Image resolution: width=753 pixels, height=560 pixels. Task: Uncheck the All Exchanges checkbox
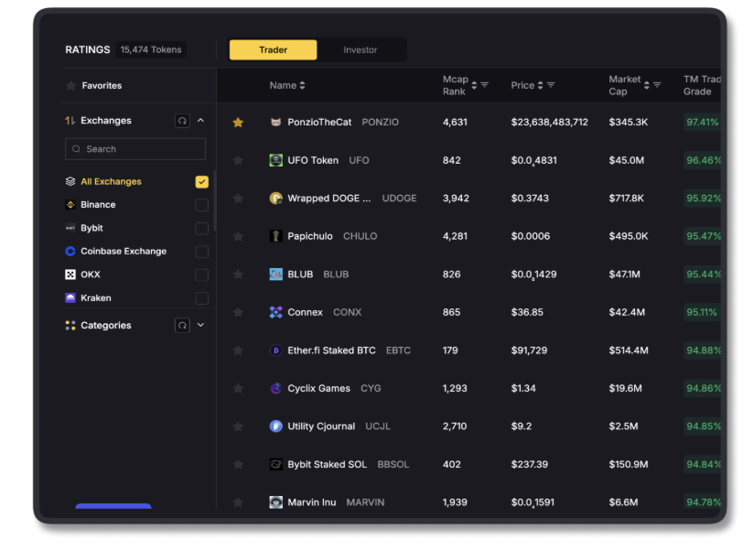click(x=201, y=182)
